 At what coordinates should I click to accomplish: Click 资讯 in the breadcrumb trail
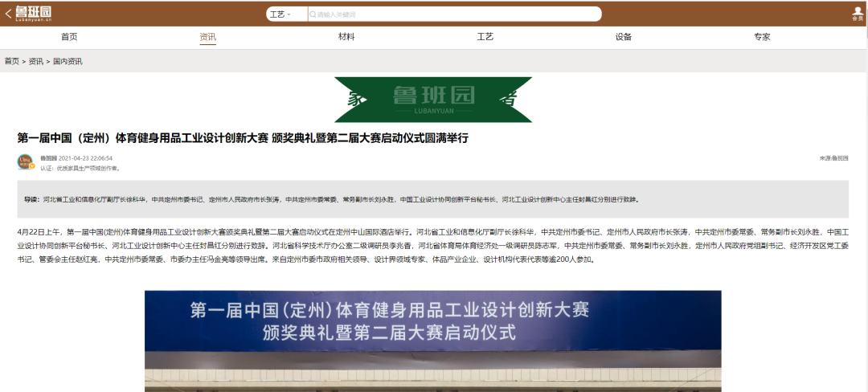click(36, 61)
